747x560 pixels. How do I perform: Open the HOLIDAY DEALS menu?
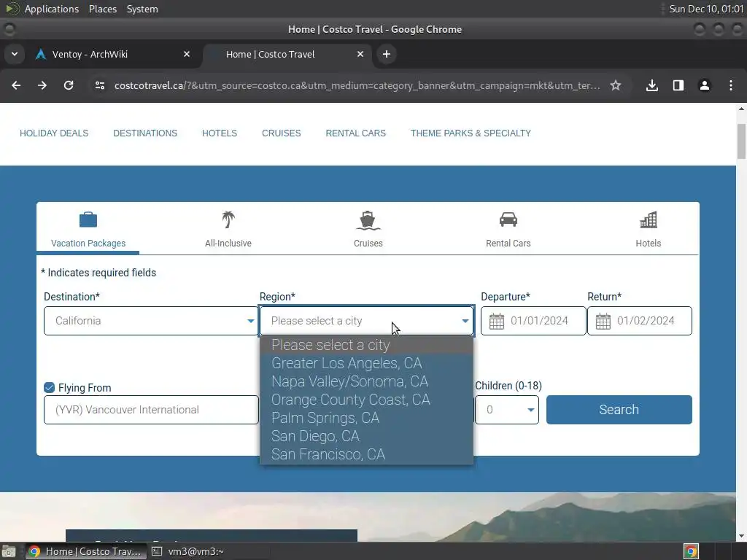coord(54,133)
